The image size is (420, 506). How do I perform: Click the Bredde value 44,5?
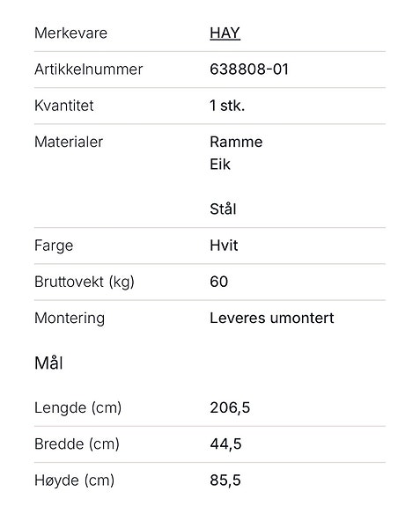[225, 444]
